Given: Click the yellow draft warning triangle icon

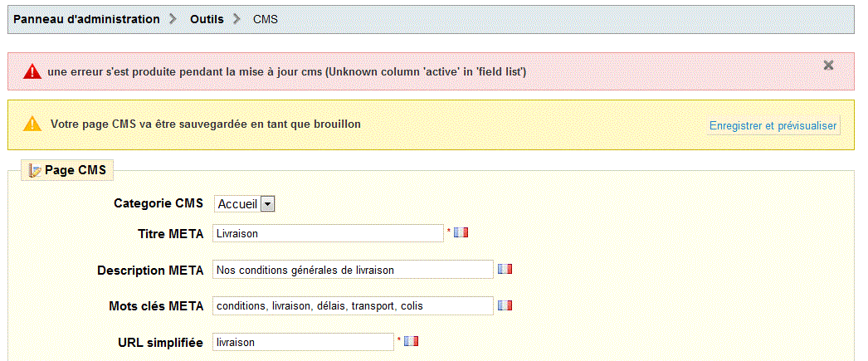Looking at the screenshot, I should click(32, 124).
